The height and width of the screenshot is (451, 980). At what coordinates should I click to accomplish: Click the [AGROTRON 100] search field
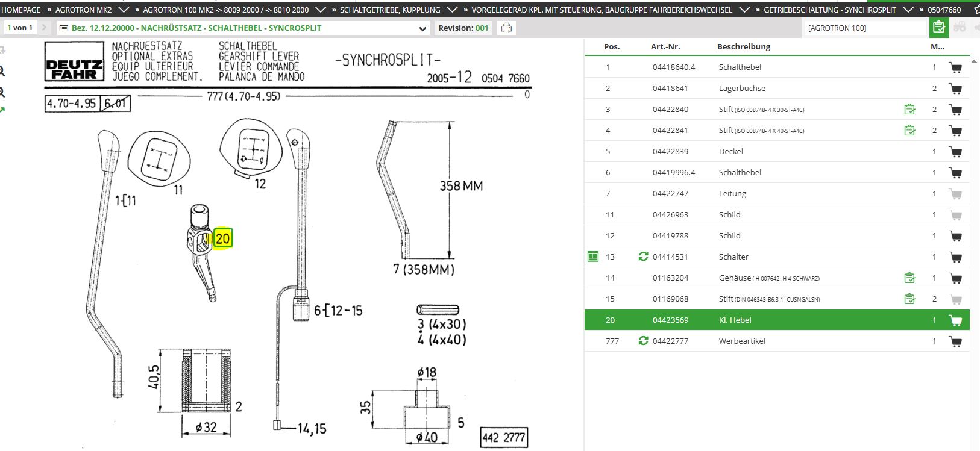pos(865,28)
